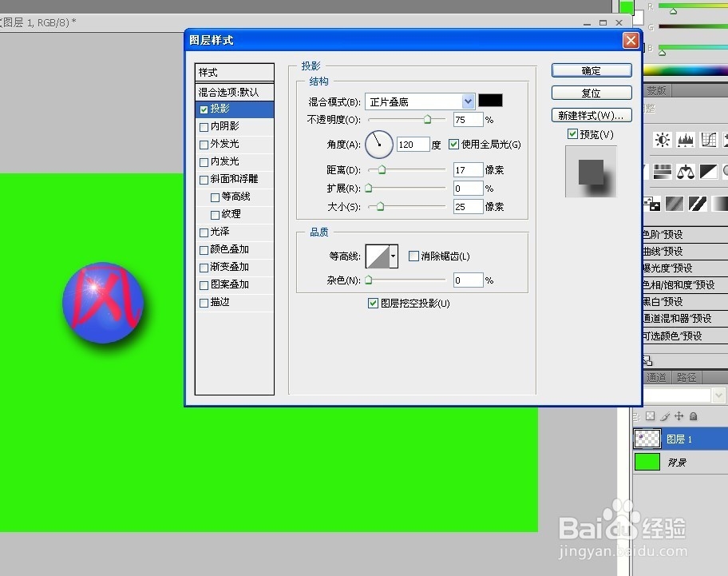Uncheck the 图层挖空投影 option
728x576 pixels.
[x=374, y=303]
